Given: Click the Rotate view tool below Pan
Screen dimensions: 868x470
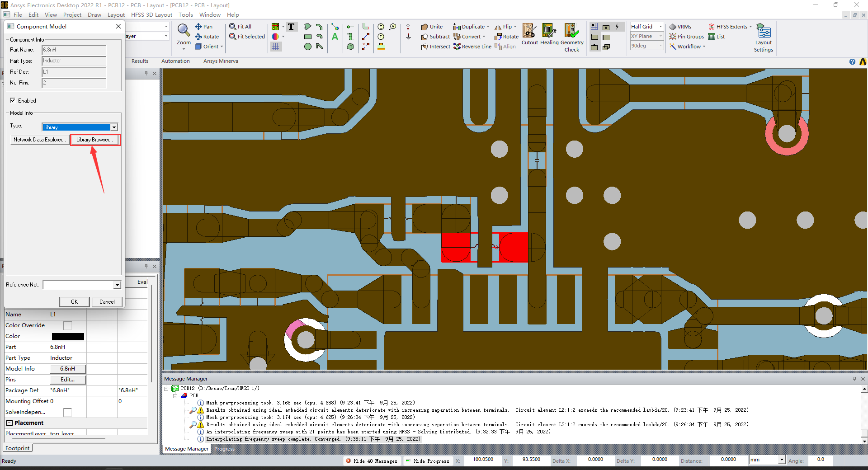Looking at the screenshot, I should pos(207,37).
